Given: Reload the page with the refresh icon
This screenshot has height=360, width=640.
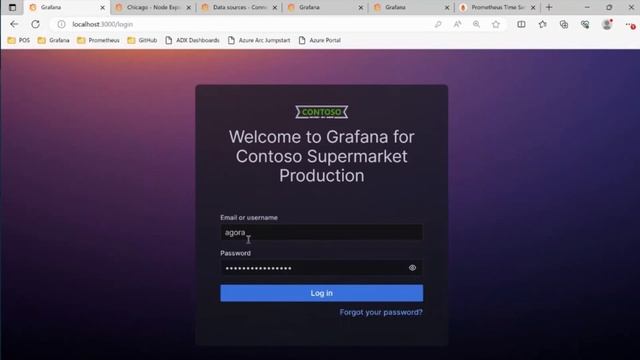Looking at the screenshot, I should pyautogui.click(x=36, y=24).
